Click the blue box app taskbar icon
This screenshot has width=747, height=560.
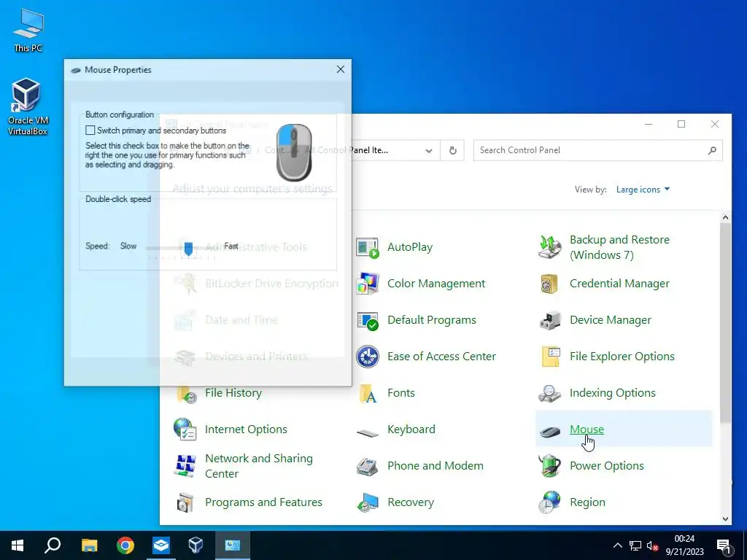161,545
